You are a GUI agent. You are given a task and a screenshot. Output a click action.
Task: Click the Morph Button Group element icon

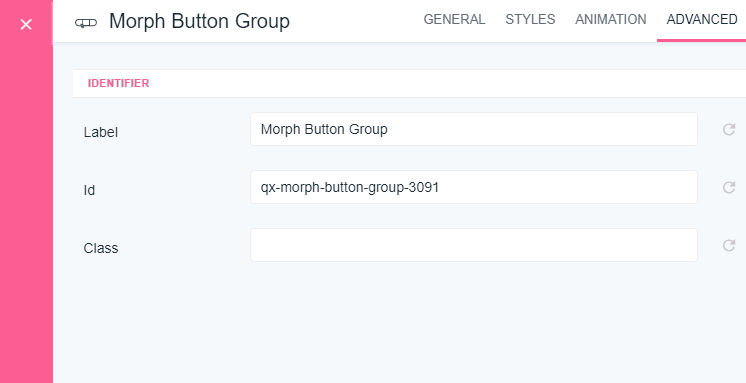(x=86, y=22)
